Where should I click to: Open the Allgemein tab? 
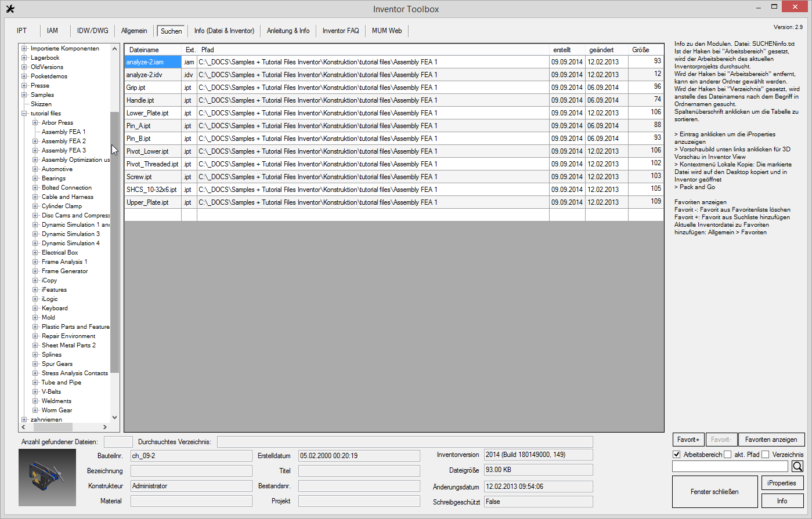pyautogui.click(x=134, y=31)
